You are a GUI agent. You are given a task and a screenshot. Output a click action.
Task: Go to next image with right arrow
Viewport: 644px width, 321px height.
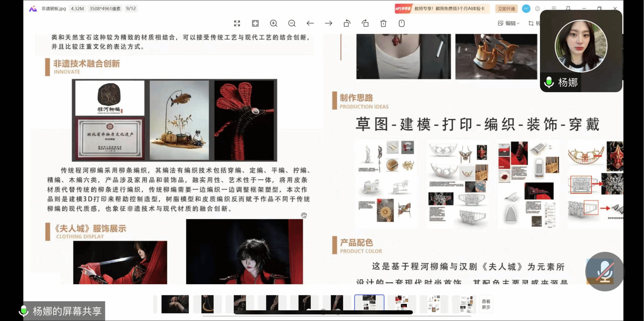329,23
